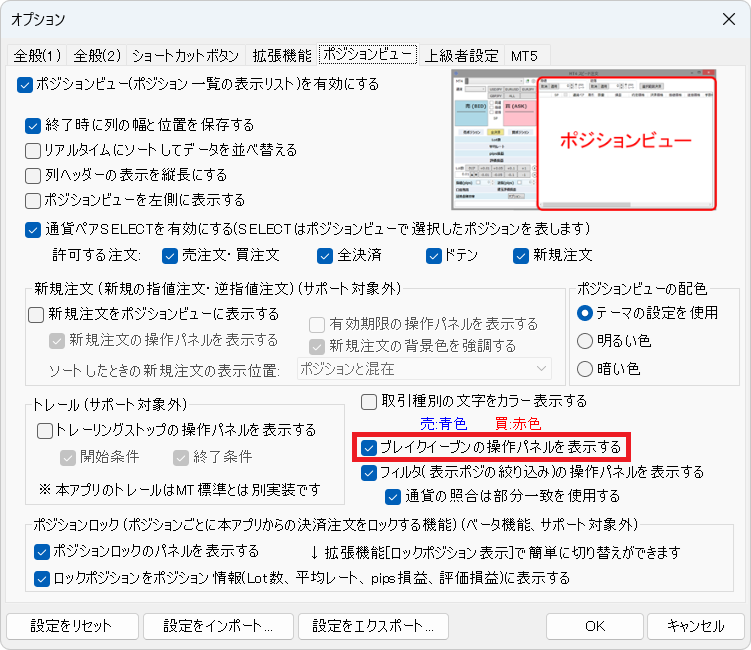The image size is (751, 650).
Task: Click the 買:赤色 label
Action: pyautogui.click(x=518, y=424)
